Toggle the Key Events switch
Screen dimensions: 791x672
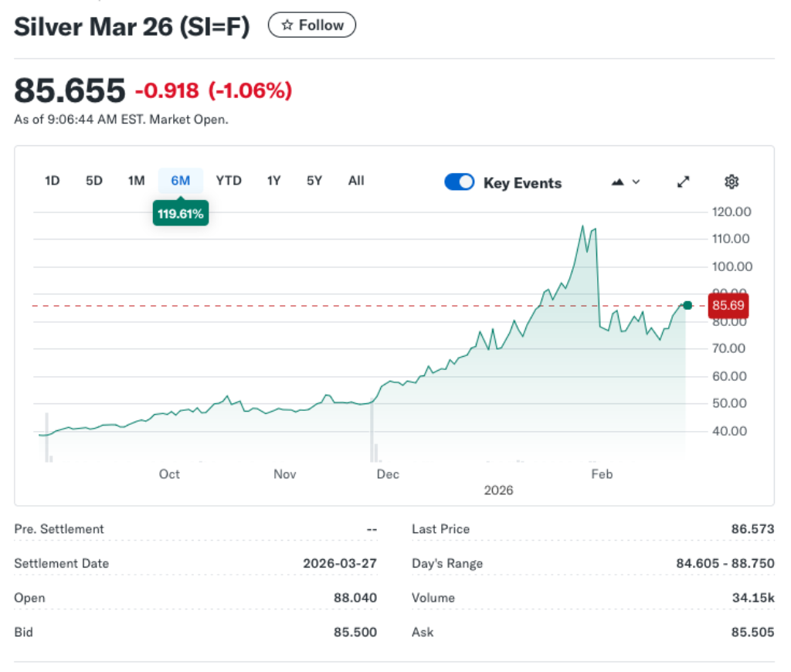[x=460, y=182]
